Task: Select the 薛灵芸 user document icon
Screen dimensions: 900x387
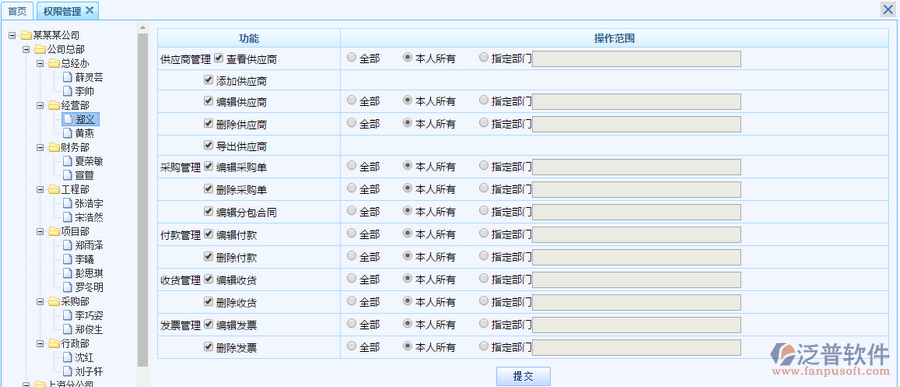Action: click(x=68, y=77)
